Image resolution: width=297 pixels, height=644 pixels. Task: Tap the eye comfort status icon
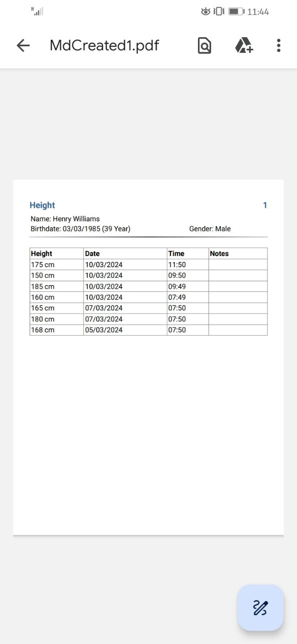[x=205, y=11]
